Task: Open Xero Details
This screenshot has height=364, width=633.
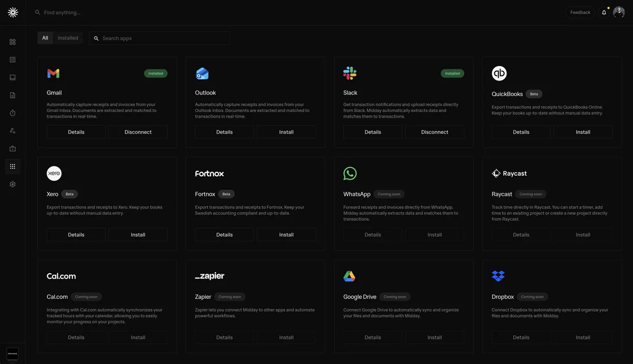Action: click(x=76, y=235)
